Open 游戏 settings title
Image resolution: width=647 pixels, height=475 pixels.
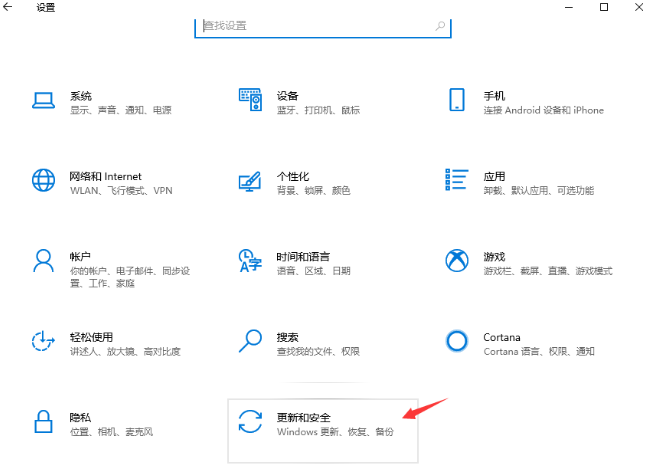tap(494, 257)
